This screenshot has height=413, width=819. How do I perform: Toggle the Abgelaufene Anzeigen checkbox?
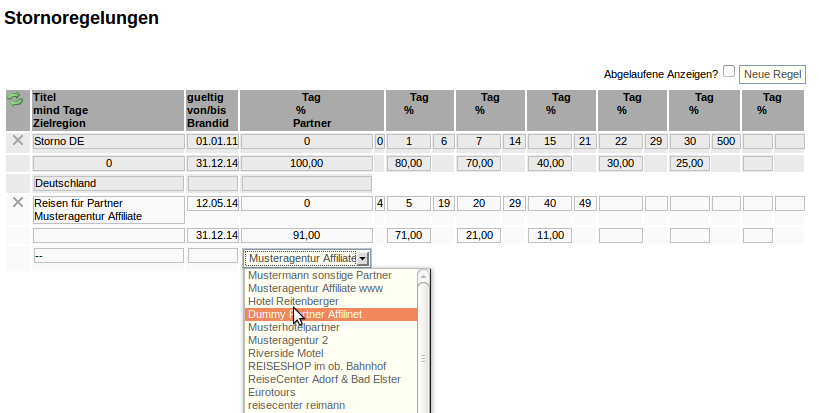tap(729, 72)
